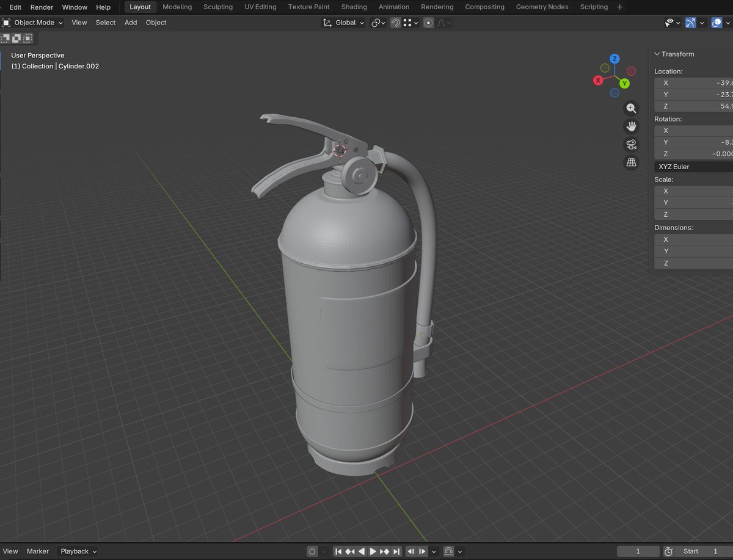
Task: Toggle snapping magnet in header
Action: click(396, 23)
